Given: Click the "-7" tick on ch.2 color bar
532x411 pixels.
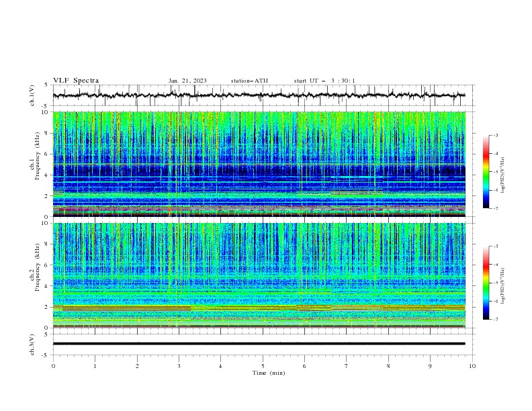Looking at the screenshot, I should click(x=495, y=320).
